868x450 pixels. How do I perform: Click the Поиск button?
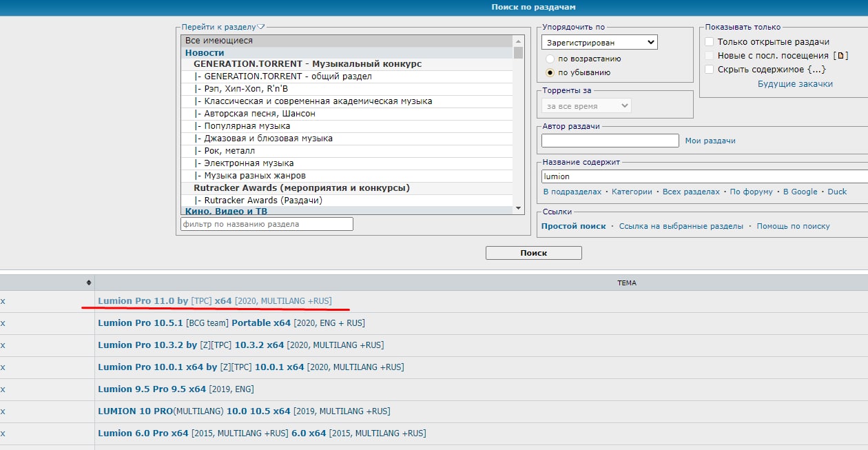point(534,253)
